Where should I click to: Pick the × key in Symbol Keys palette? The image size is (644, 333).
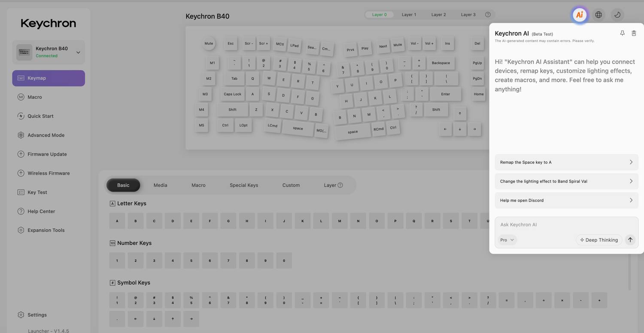[562, 300]
